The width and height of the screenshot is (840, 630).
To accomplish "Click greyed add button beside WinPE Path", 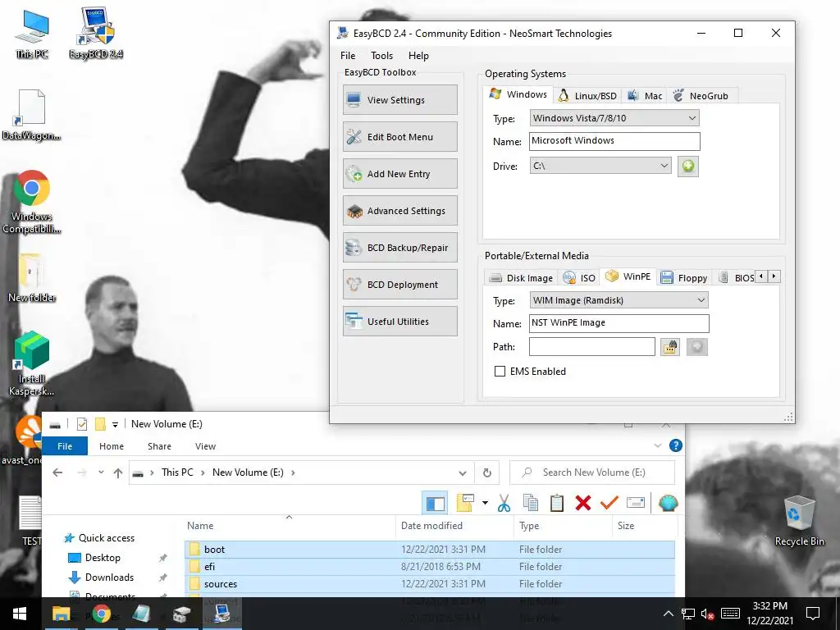I will pos(696,347).
